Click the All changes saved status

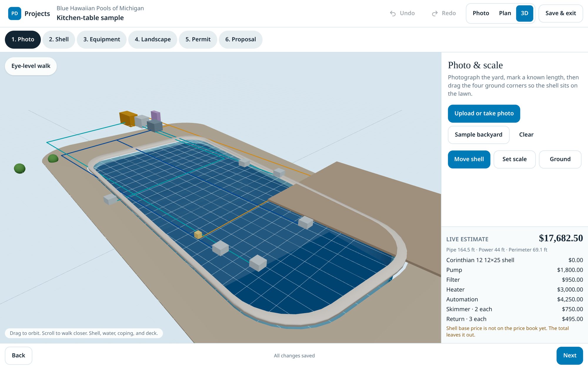tap(294, 356)
